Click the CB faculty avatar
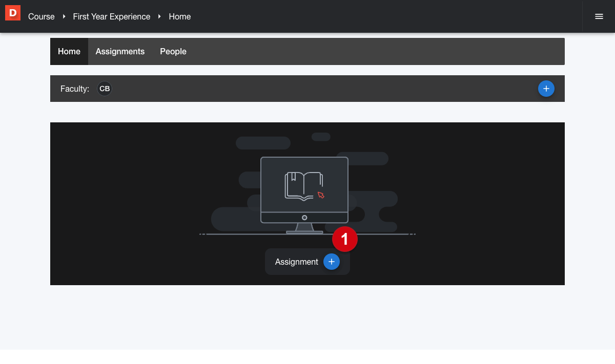 [x=105, y=89]
